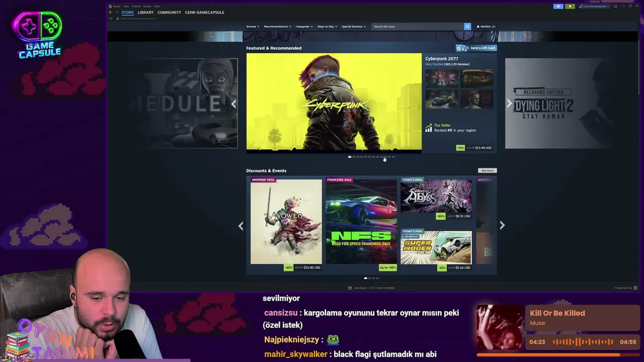Click the 'Very Positive' review summary
Viewport: 644px width, 362px height.
coord(434,64)
